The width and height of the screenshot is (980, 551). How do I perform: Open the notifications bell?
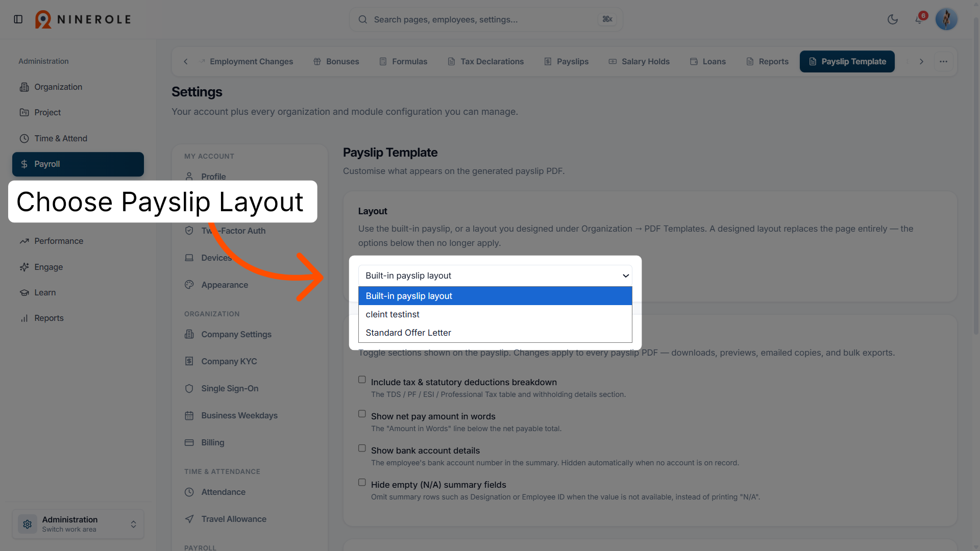click(919, 19)
